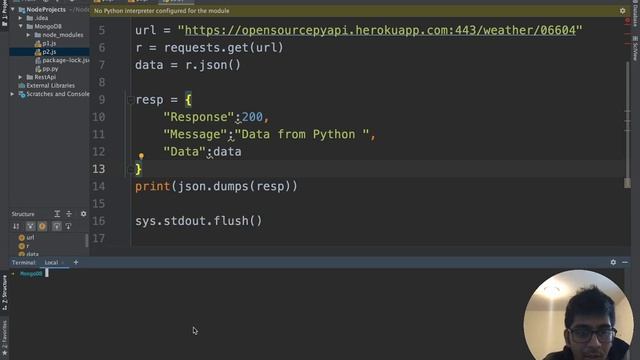Screen dimensions: 640x360
Task: Click requests.get(url) on line 6
Action: click(224, 48)
